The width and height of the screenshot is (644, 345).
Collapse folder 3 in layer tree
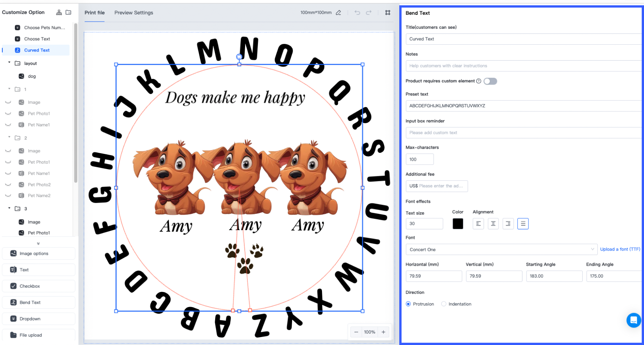(x=9, y=208)
